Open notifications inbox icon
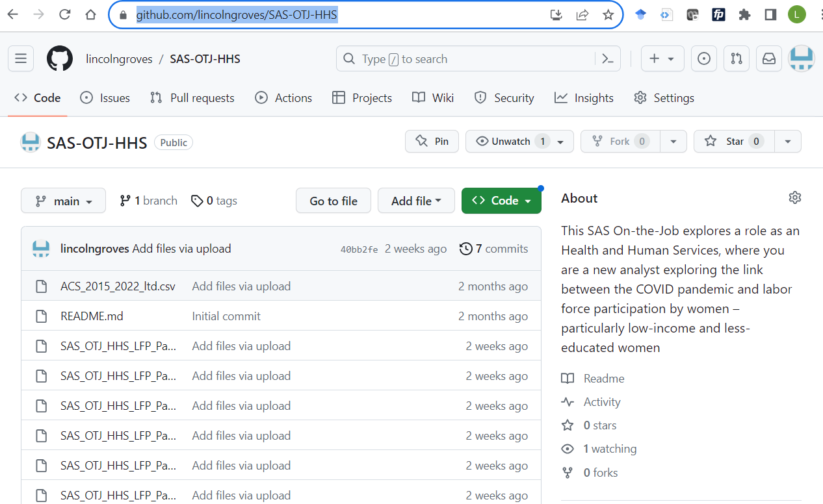Image resolution: width=823 pixels, height=504 pixels. point(768,58)
